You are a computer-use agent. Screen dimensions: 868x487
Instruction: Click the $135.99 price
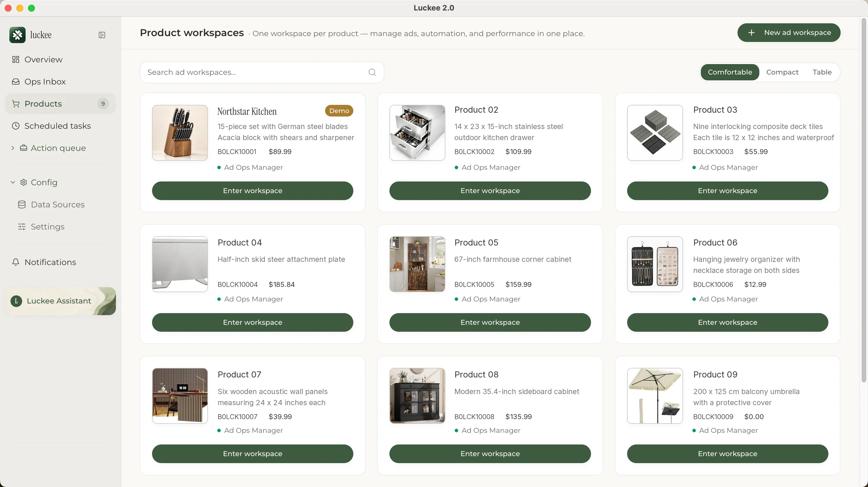point(518,417)
